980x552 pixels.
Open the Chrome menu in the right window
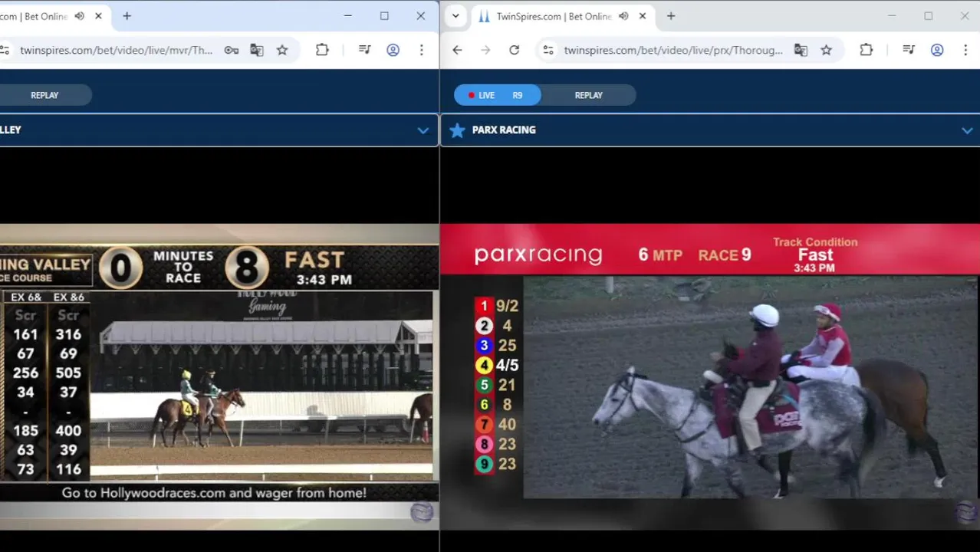click(965, 50)
